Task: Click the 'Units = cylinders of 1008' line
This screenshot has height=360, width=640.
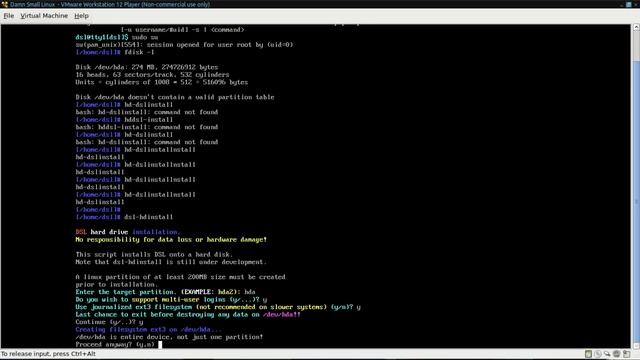Action: coord(162,82)
